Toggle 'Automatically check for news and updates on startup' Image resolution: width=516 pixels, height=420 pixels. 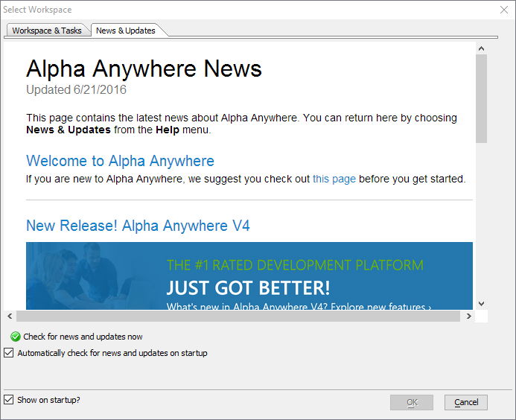coord(8,353)
